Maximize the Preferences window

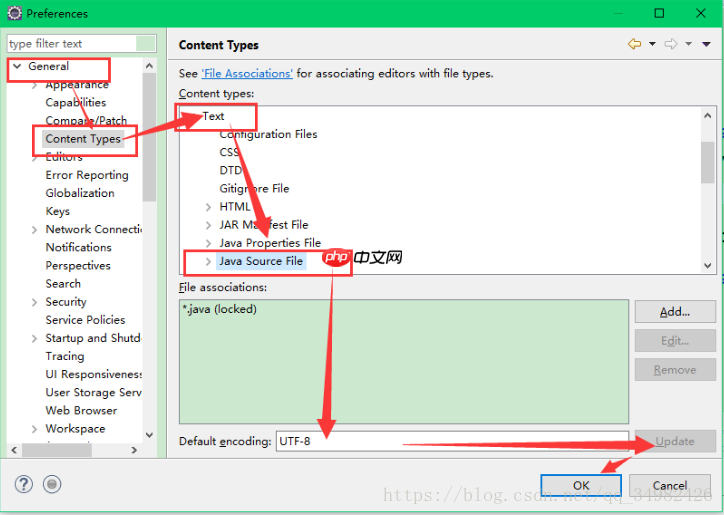[x=659, y=13]
